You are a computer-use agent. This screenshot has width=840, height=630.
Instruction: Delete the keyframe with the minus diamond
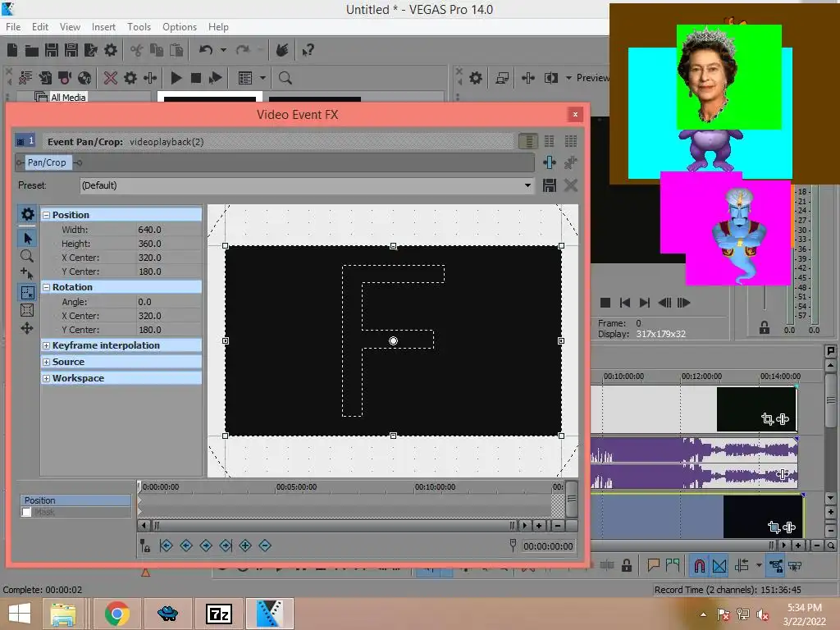(265, 546)
